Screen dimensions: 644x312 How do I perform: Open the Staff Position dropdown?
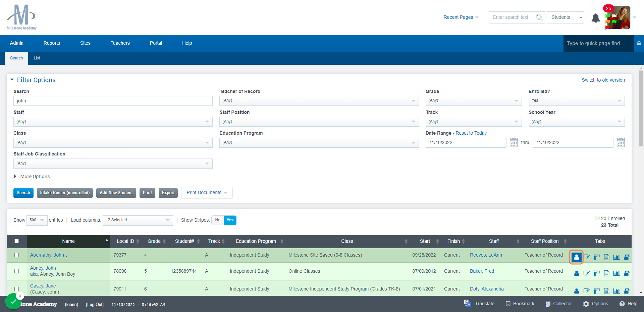coord(319,122)
